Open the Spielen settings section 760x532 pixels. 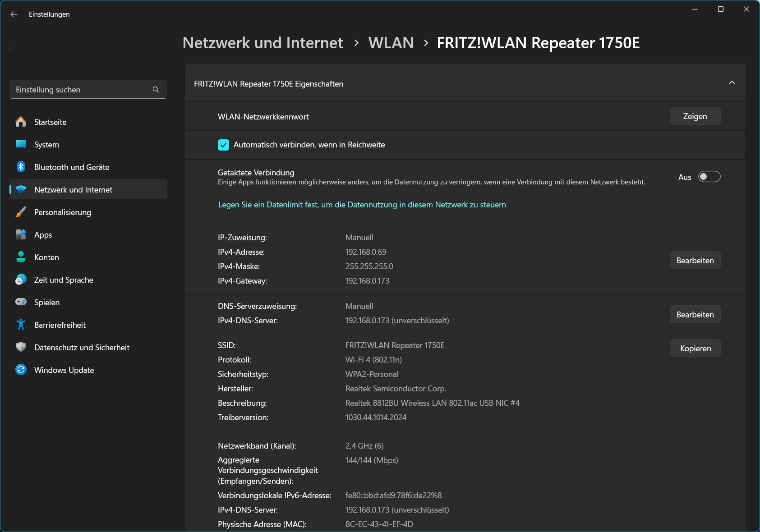click(x=47, y=302)
